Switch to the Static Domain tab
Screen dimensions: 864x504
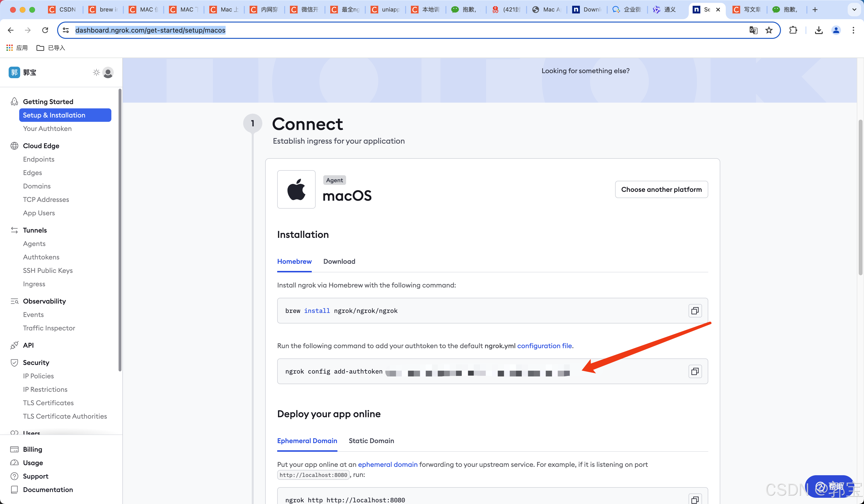tap(371, 441)
